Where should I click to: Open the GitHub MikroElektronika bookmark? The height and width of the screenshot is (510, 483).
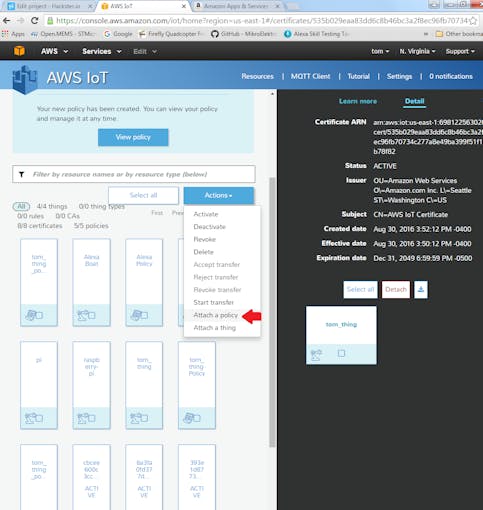click(244, 34)
